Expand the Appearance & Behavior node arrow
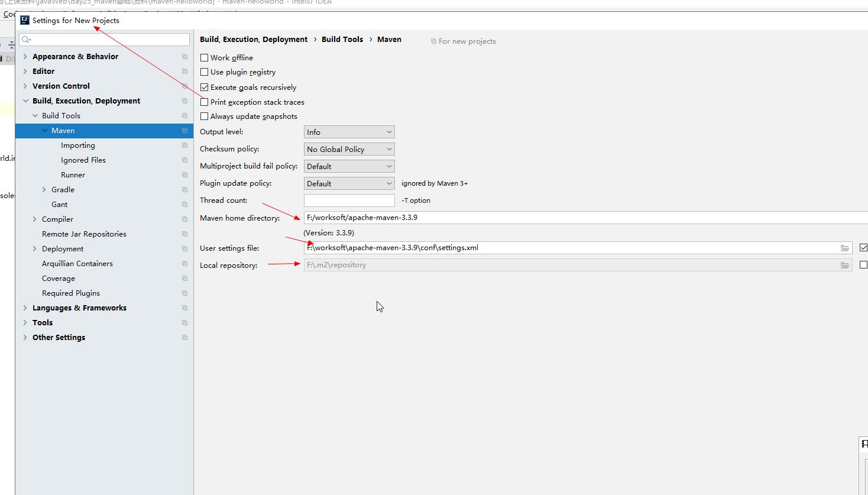868x495 pixels. [x=25, y=57]
